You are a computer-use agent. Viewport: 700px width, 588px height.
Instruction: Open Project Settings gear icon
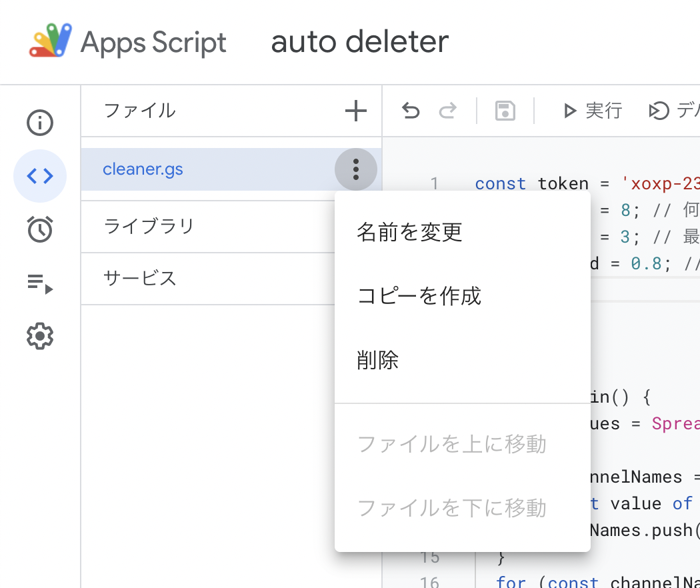click(40, 336)
